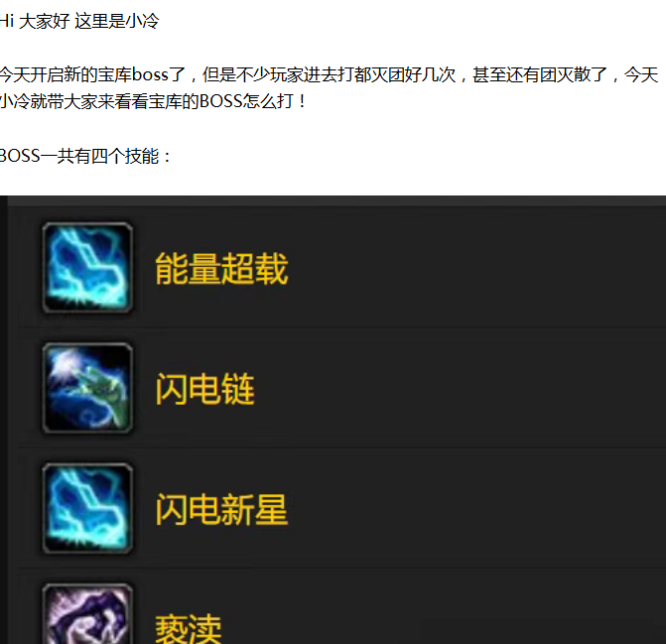Click the 能量超载 lightning skill icon

[87, 268]
